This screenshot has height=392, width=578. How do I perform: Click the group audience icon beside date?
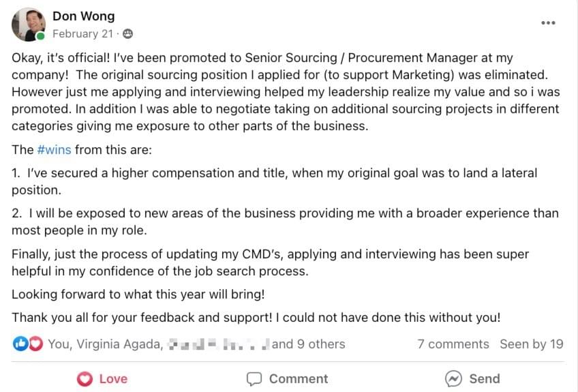coord(127,33)
